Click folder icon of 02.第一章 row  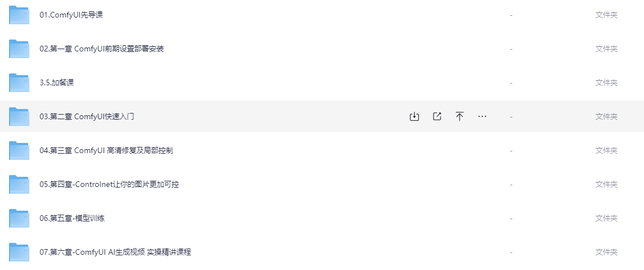click(19, 49)
